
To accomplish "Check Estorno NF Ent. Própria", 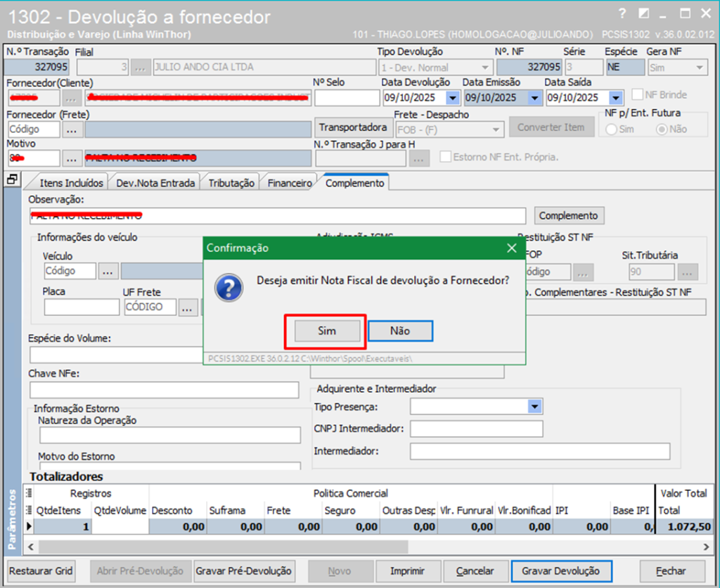I will click(446, 157).
